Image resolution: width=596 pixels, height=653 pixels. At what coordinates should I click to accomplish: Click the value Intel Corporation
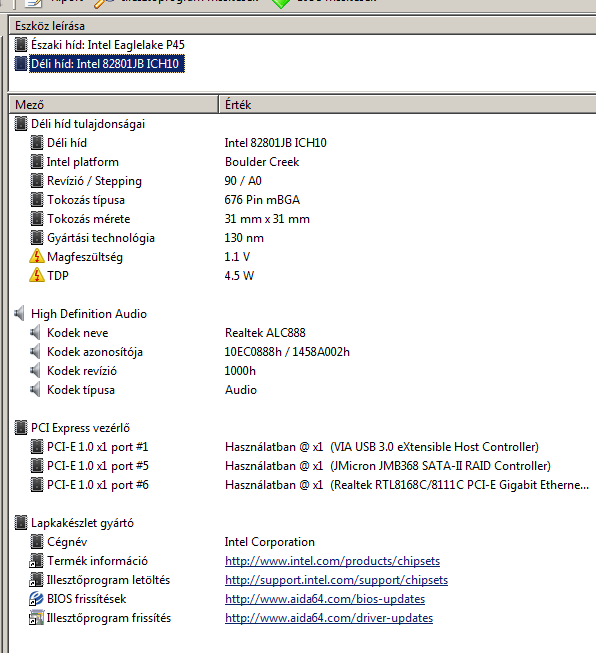[x=269, y=542]
